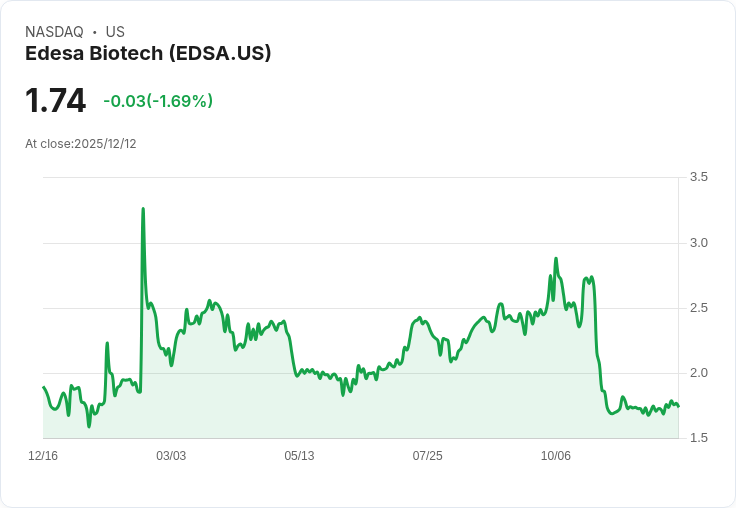Screen dimensions: 736x508
Task: Click the 05/13 date axis label
Action: [x=299, y=456]
